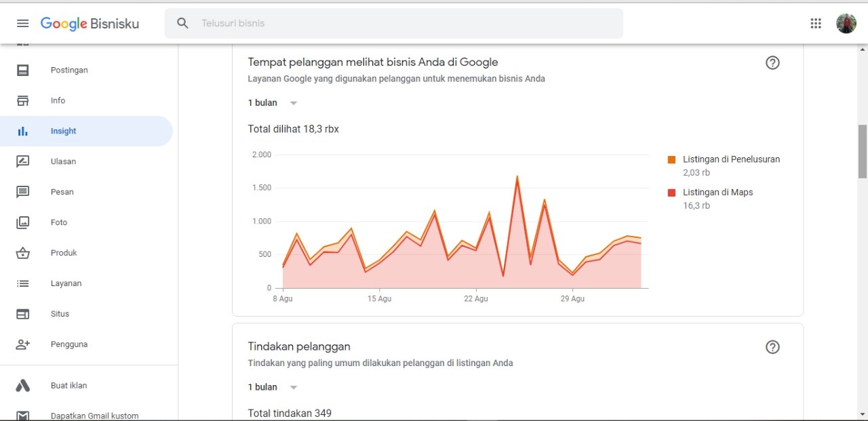Viewport: 868px width, 421px height.
Task: Open the account profile avatar
Action: coord(846,23)
